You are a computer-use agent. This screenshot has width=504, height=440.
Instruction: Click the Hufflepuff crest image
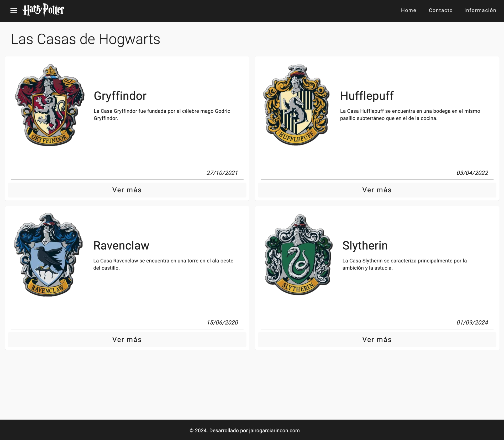296,105
